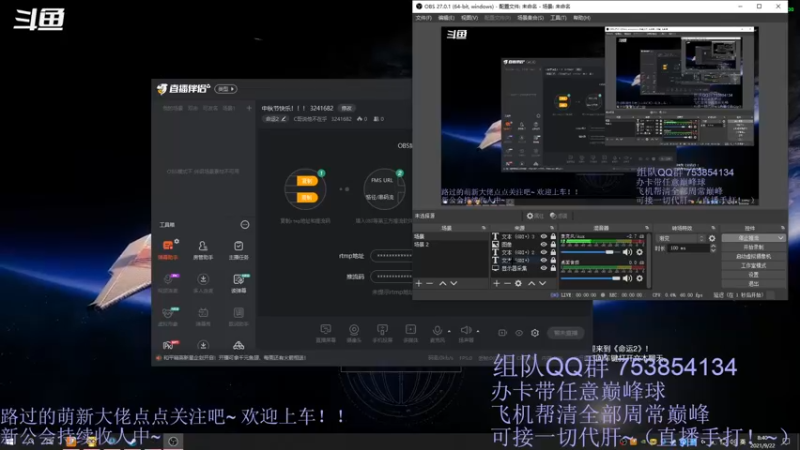This screenshot has height=450, width=800.
Task: Open speaker options arrow in Douyu bottom bar
Action: click(478, 331)
